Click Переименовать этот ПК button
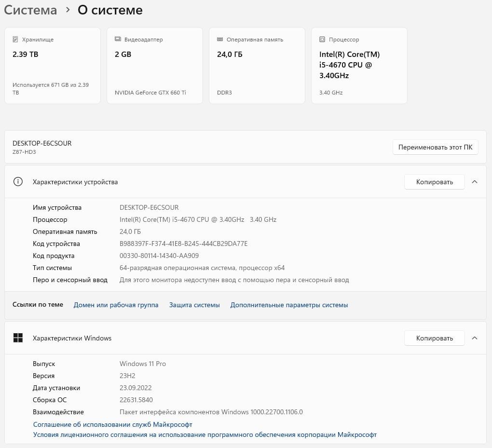 [x=435, y=147]
